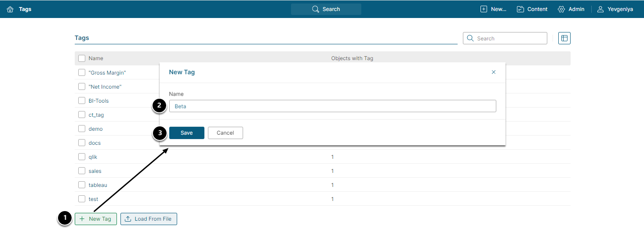Select the checkbox next to tableau
Image resolution: width=644 pixels, height=233 pixels.
click(82, 185)
